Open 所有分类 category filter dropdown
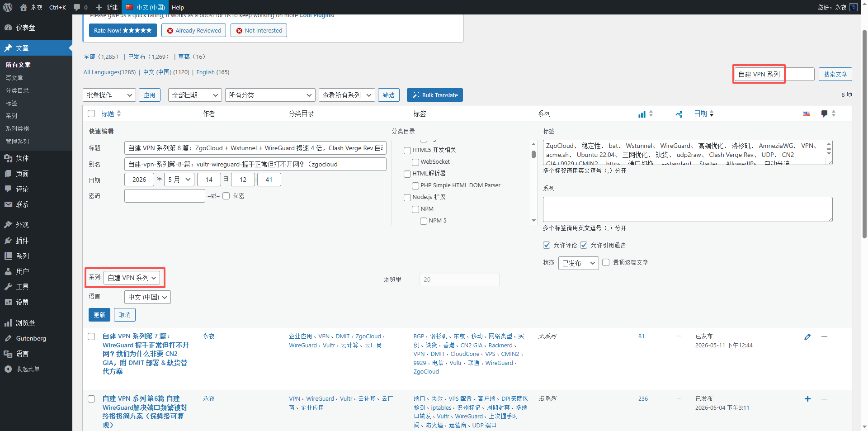This screenshot has height=431, width=868. coord(270,95)
